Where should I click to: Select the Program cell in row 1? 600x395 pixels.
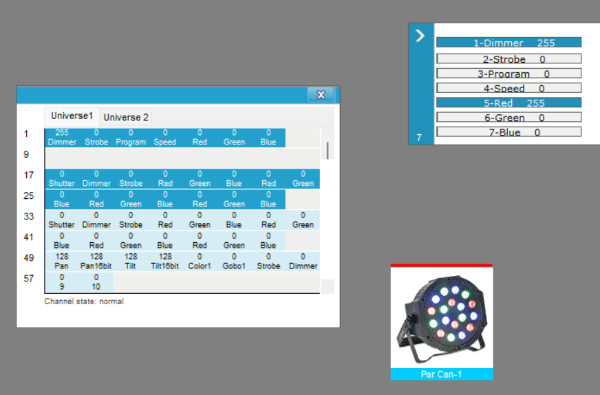(131, 137)
